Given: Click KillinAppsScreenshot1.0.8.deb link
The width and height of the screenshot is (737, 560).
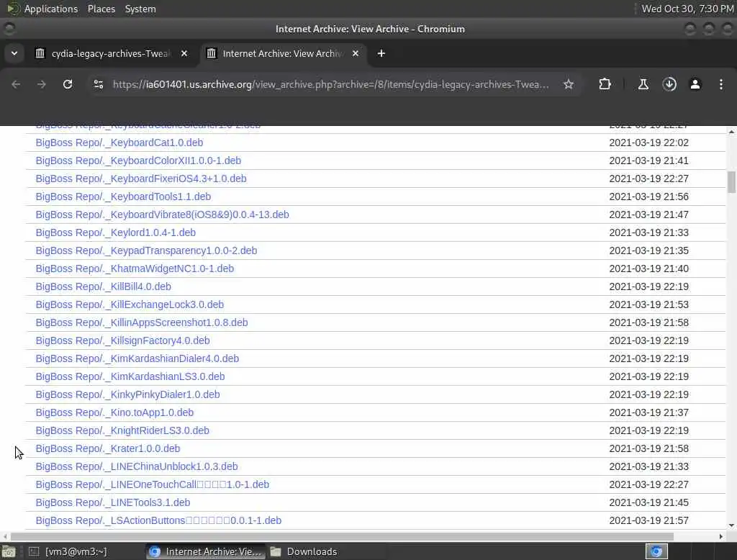Looking at the screenshot, I should (142, 322).
